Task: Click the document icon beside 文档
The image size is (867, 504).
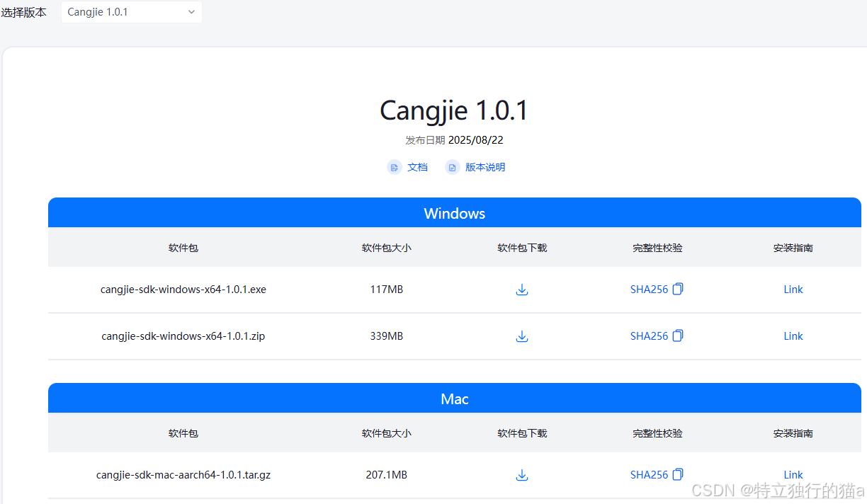Action: click(395, 167)
